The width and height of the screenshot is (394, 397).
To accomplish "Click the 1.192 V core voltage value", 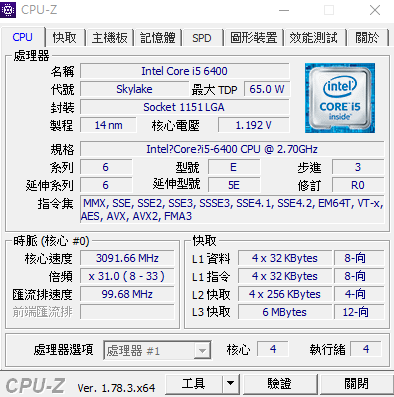I will pyautogui.click(x=254, y=125).
